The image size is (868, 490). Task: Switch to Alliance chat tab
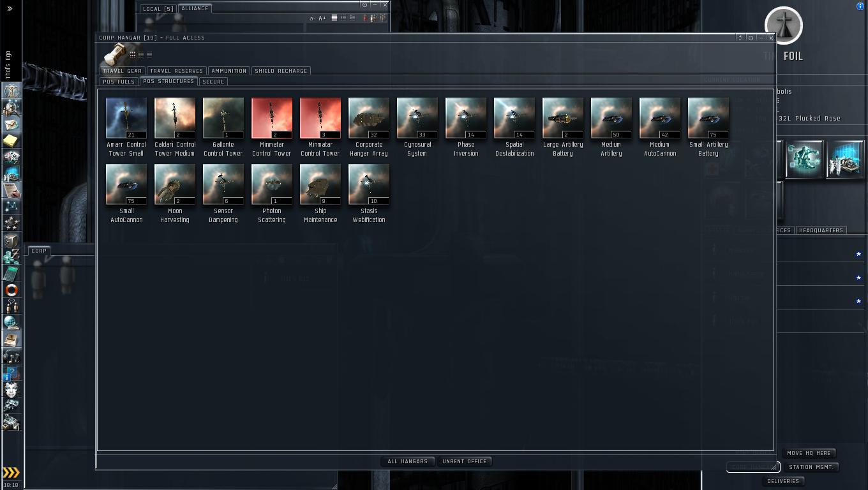point(195,8)
